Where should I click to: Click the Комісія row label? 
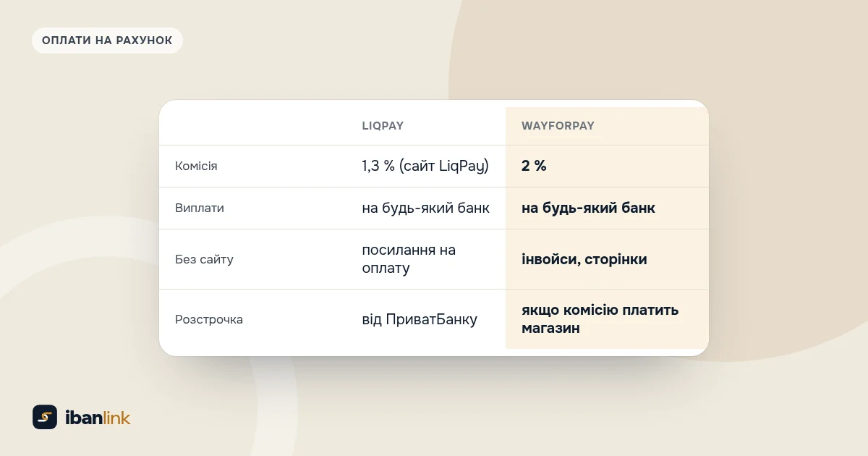(196, 166)
